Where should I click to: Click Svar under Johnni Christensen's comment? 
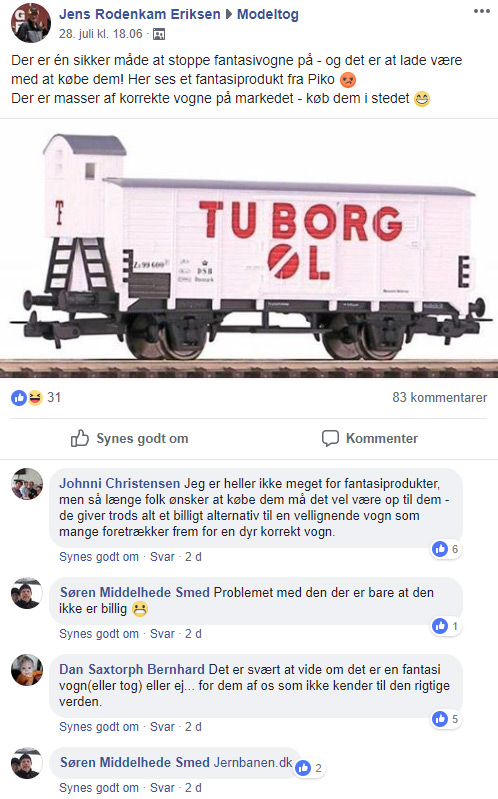162,556
